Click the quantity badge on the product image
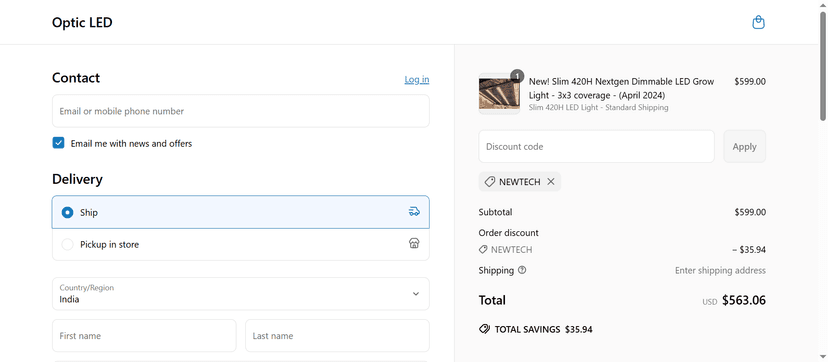This screenshot has width=828, height=362. [517, 76]
